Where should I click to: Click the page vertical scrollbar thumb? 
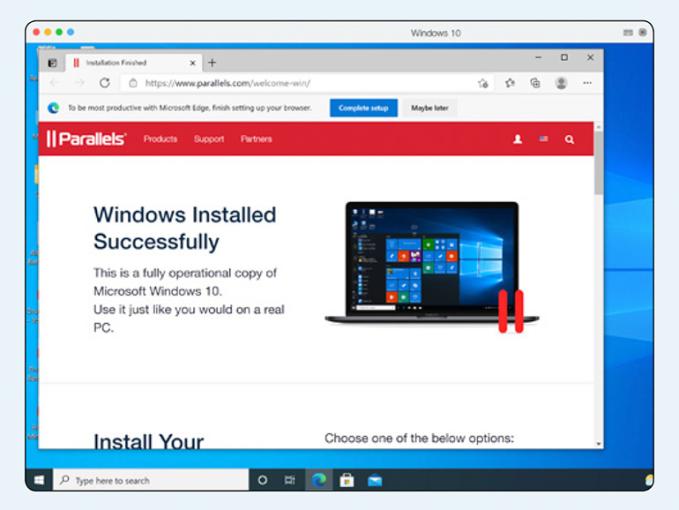point(599,162)
